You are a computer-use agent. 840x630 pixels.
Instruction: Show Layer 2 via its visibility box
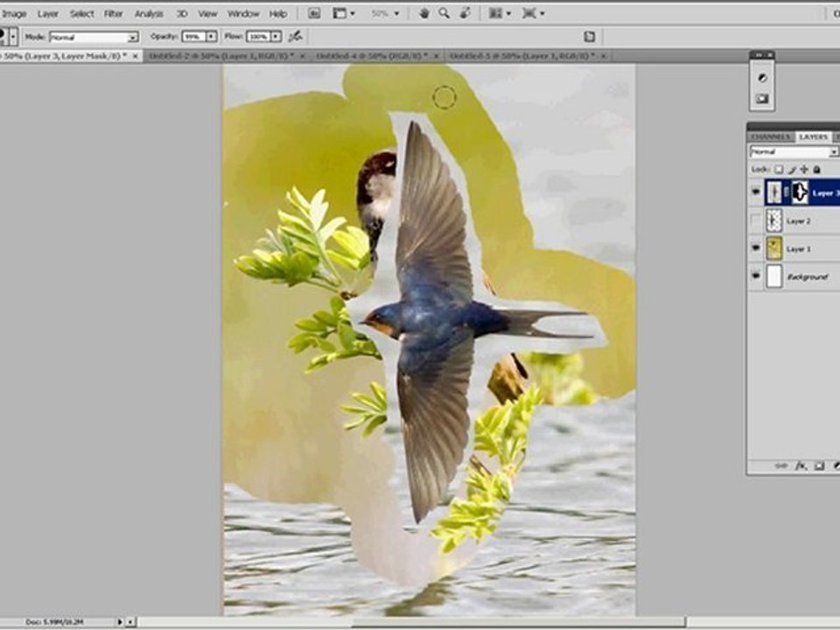coord(756,220)
